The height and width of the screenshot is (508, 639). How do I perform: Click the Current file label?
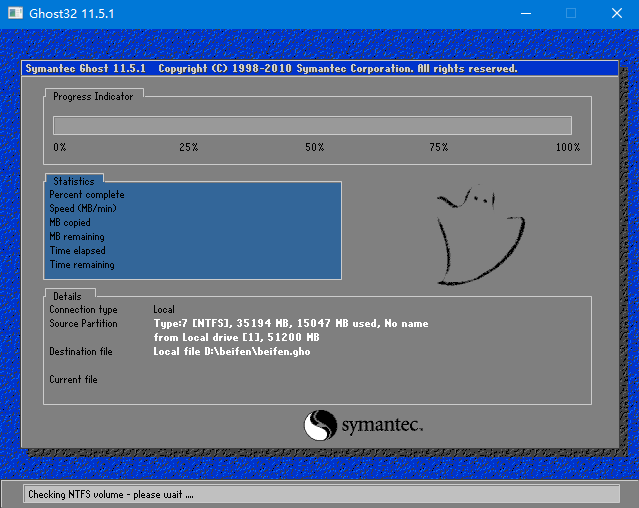pyautogui.click(x=73, y=379)
